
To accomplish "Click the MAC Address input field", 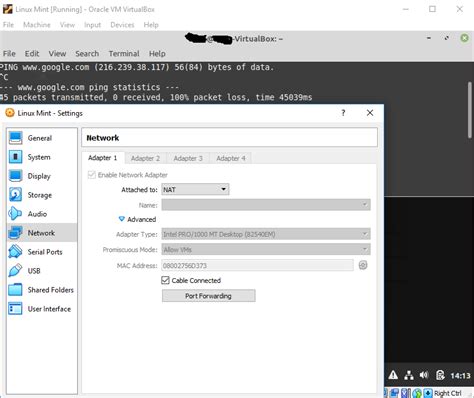I will click(257, 265).
